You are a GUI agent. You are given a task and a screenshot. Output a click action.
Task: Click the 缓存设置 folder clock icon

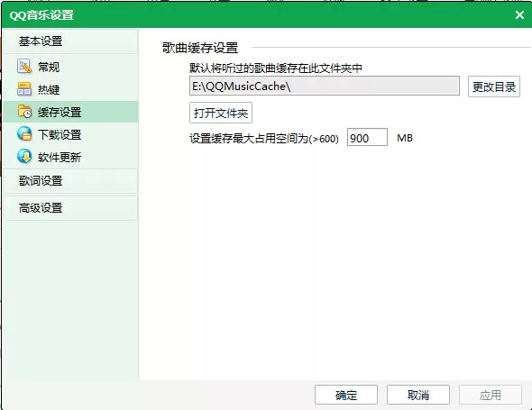(x=24, y=112)
